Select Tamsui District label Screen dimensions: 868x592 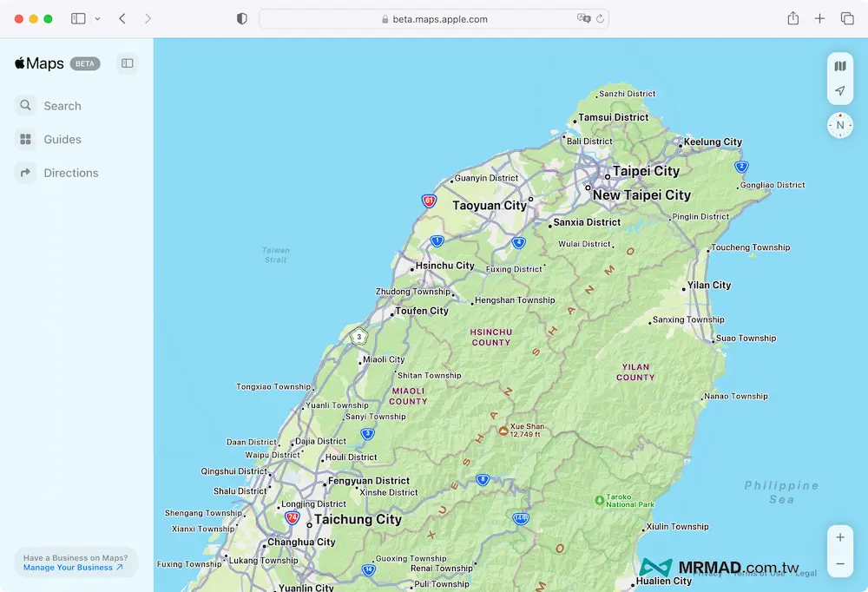[x=613, y=117]
